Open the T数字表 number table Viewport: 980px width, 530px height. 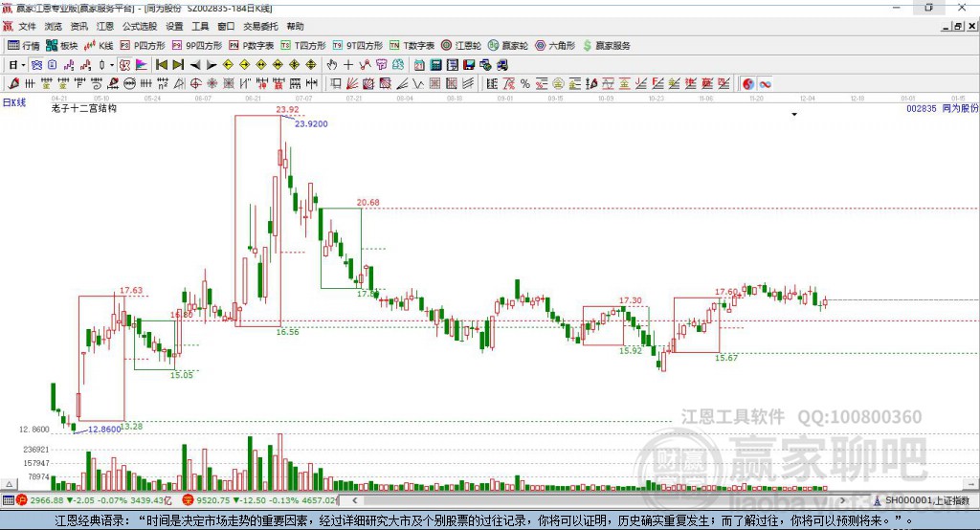[x=412, y=46]
